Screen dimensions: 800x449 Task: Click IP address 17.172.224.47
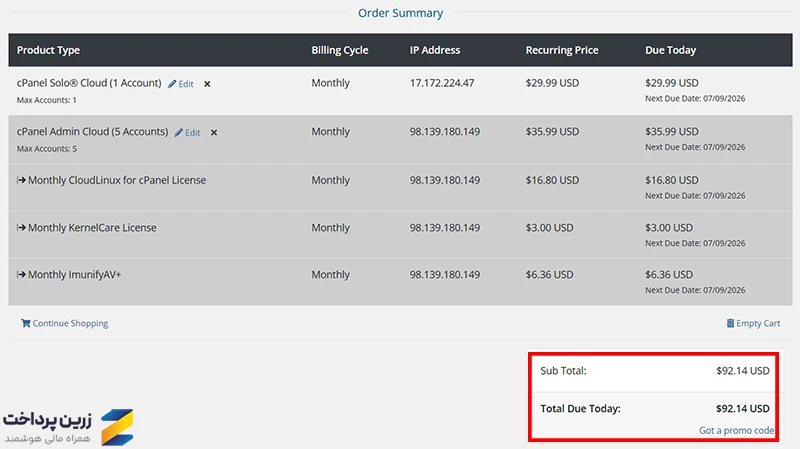tap(442, 83)
